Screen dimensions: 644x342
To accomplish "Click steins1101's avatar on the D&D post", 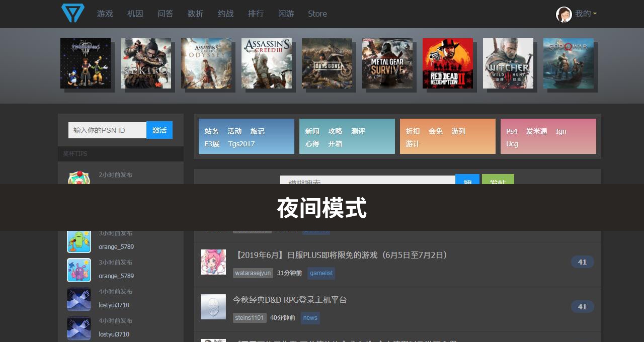I will point(213,307).
